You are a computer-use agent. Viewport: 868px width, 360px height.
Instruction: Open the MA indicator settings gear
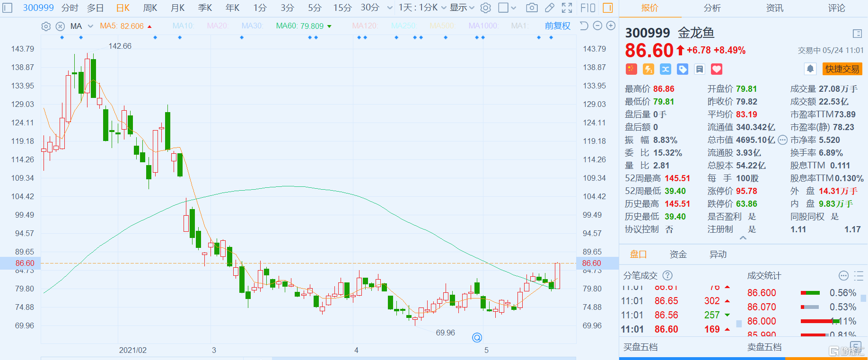(46, 26)
